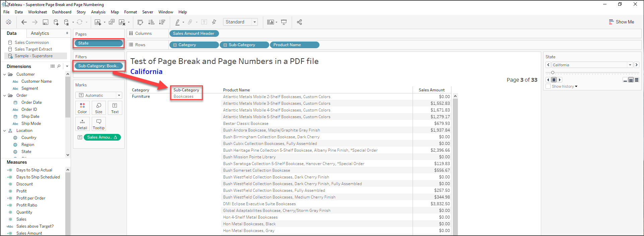644x236 pixels.
Task: Open the new worksheet dropdown arrow
Action: 104,22
